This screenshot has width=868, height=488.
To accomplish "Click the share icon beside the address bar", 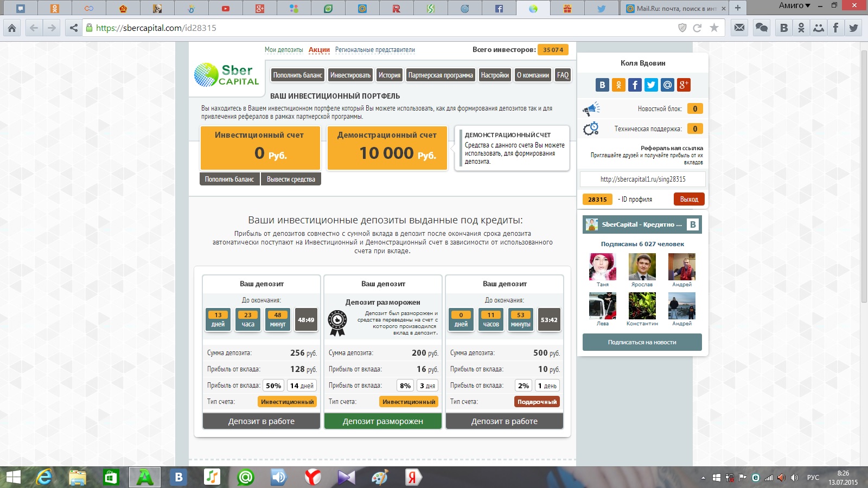I will (74, 28).
